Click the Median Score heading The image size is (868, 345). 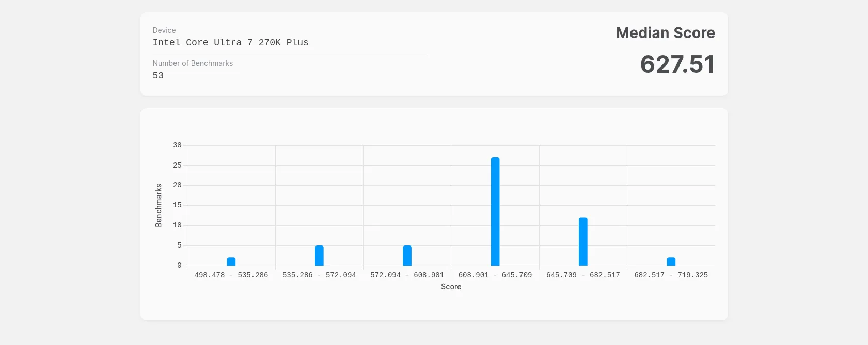tap(666, 33)
